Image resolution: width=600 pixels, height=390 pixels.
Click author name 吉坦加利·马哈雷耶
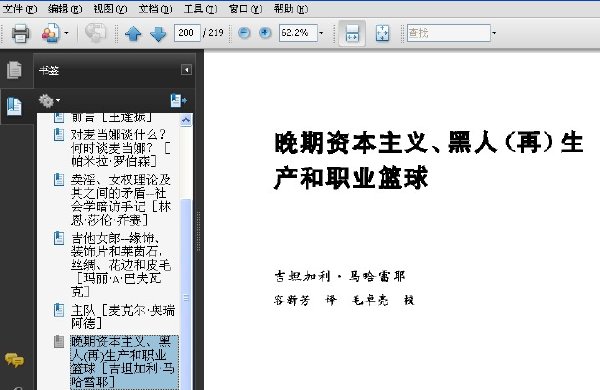pyautogui.click(x=339, y=276)
